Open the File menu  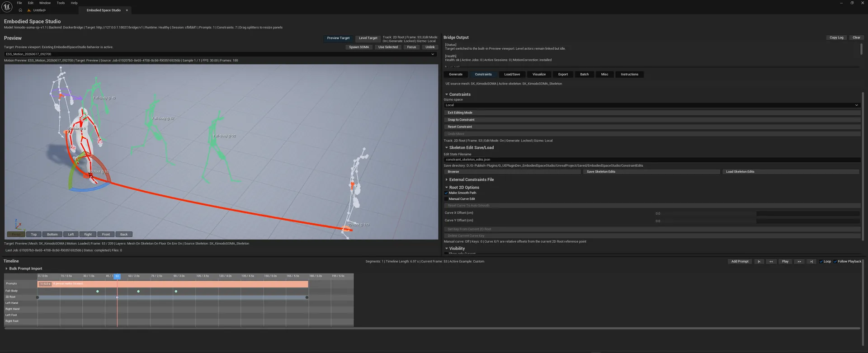click(19, 3)
